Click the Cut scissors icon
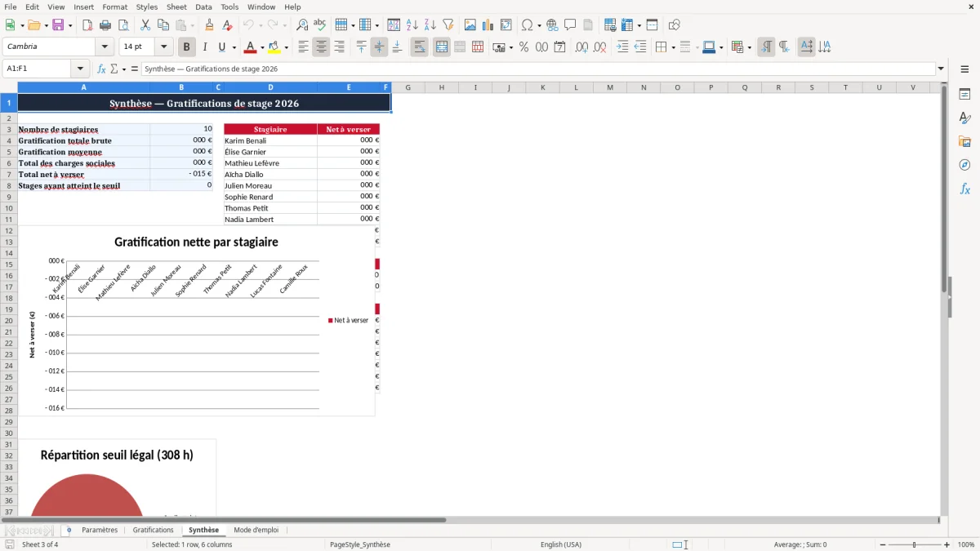 (x=145, y=25)
